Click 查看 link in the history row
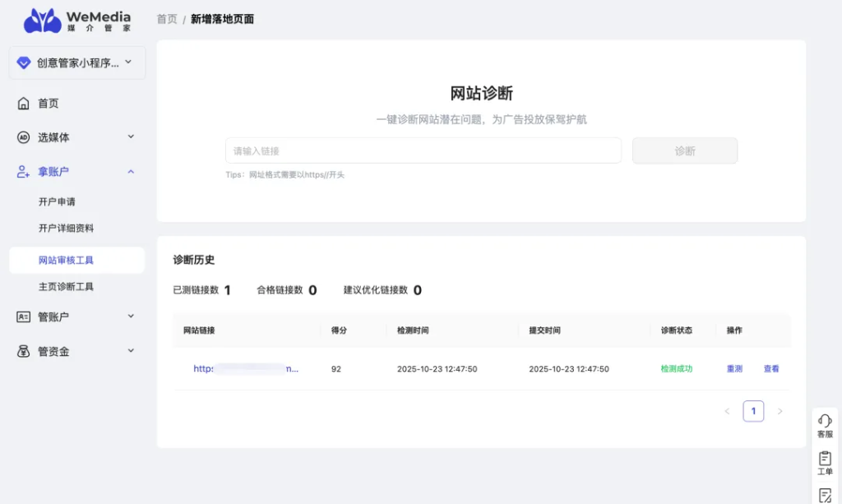This screenshot has width=842, height=504. [x=771, y=369]
